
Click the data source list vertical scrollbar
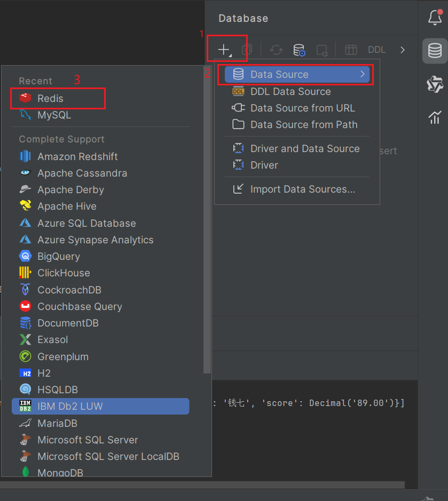point(207,220)
